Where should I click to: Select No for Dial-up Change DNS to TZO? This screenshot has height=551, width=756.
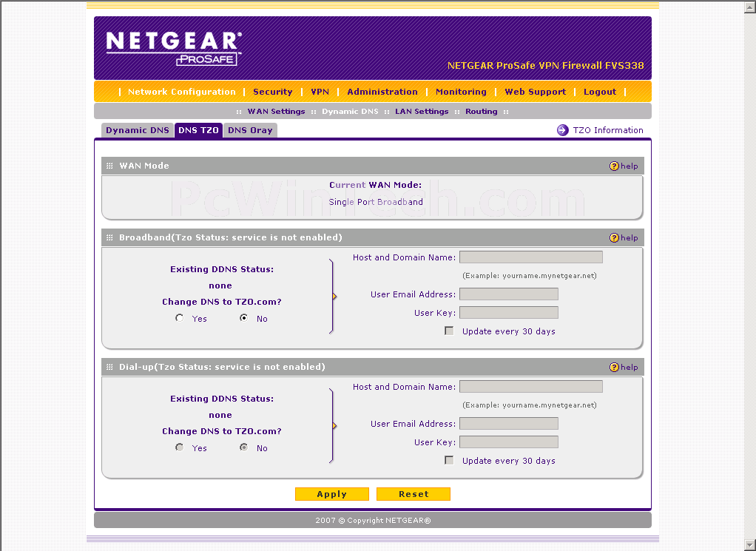244,447
